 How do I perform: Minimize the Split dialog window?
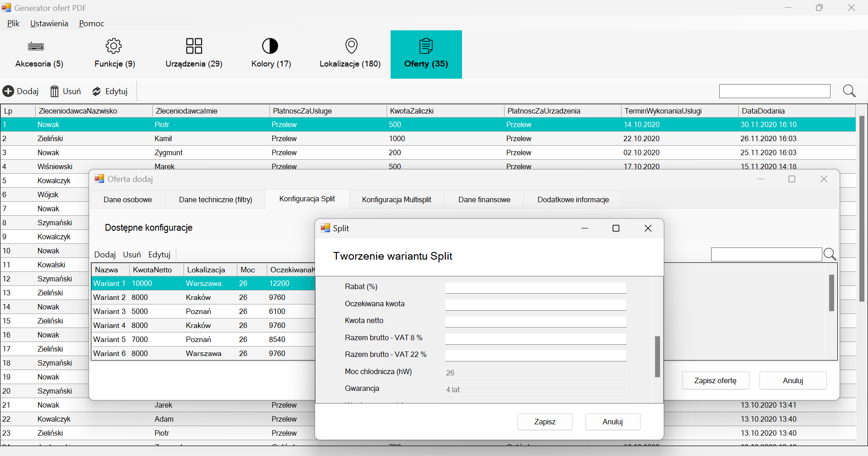[x=585, y=228]
